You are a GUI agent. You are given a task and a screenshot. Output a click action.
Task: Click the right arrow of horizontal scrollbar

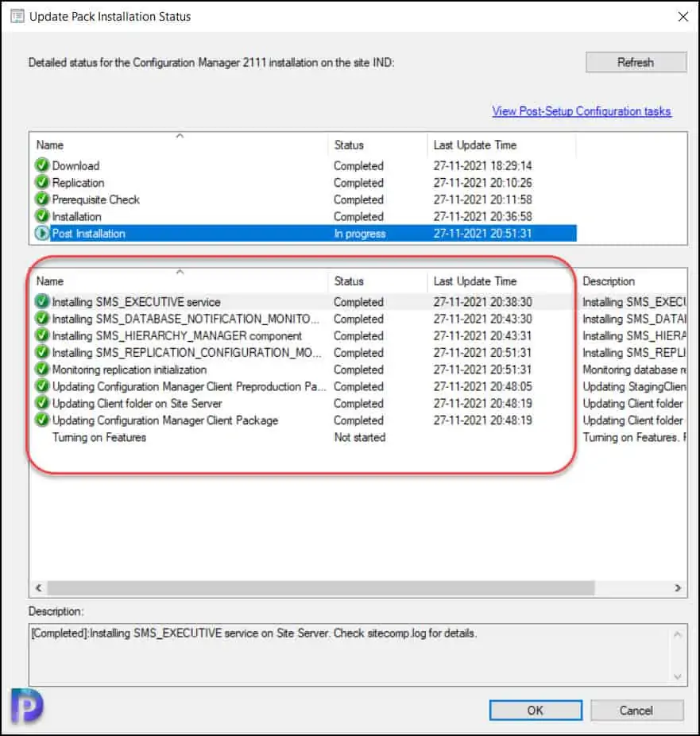tap(678, 587)
